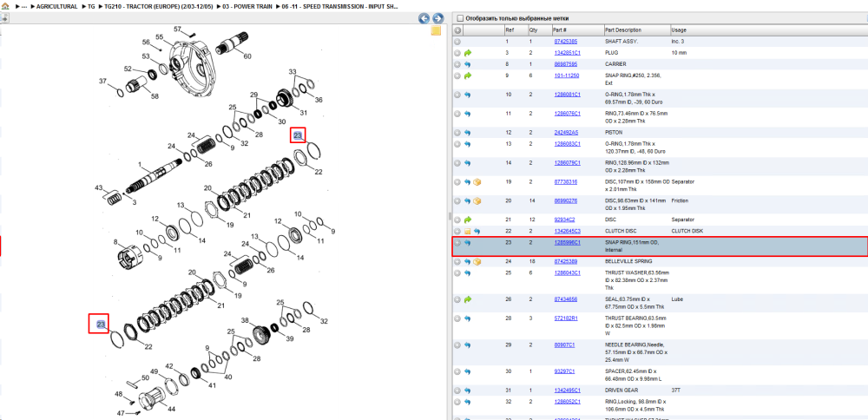The height and width of the screenshot is (420, 868).
Task: Click the blue arrow on CARRIER row
Action: coord(468,64)
